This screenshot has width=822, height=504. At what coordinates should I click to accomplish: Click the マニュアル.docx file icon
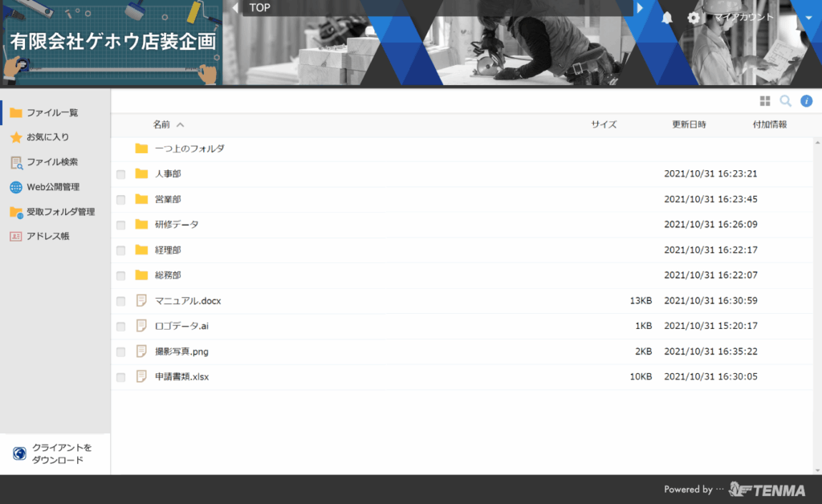[142, 301]
